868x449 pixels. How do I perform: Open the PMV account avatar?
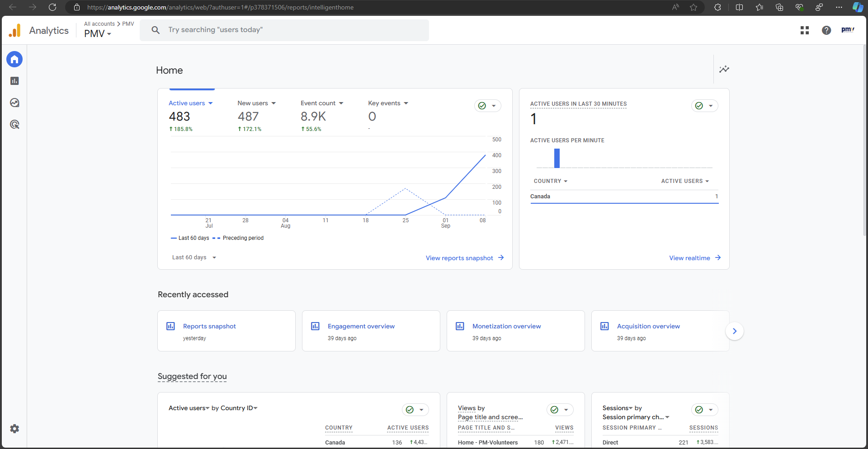click(x=848, y=30)
